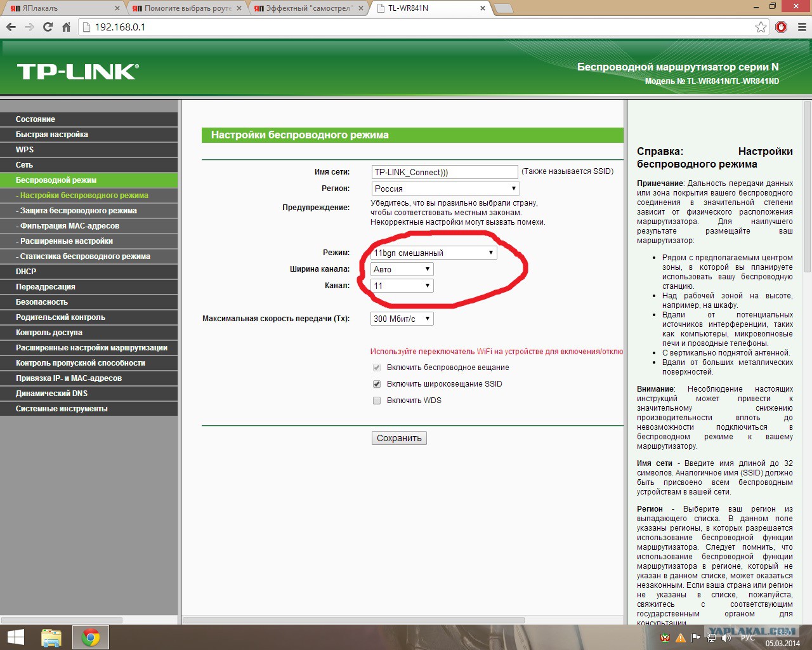The width and height of the screenshot is (812, 650).
Task: Click the Chrome icon in the taskbar
Action: tap(91, 637)
